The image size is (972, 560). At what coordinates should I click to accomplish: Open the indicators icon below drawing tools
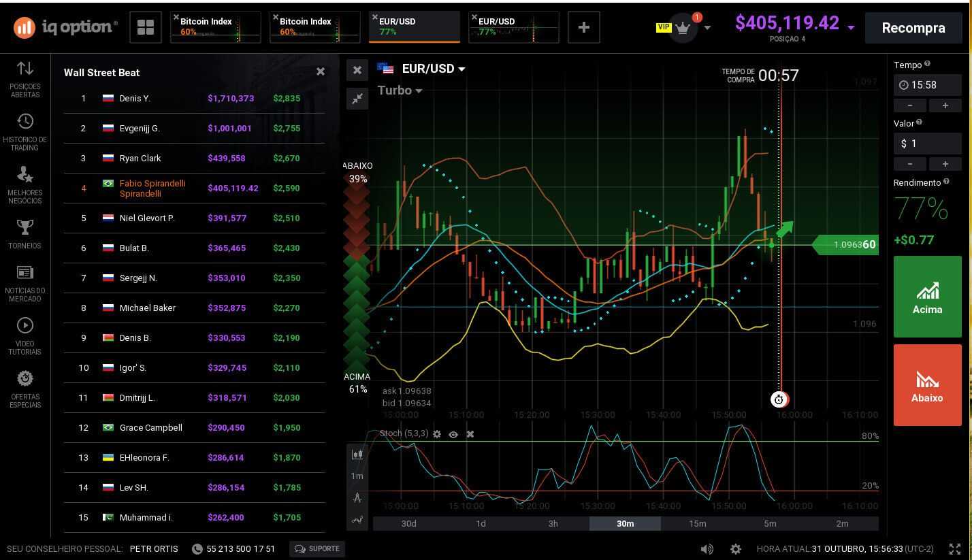point(357,519)
